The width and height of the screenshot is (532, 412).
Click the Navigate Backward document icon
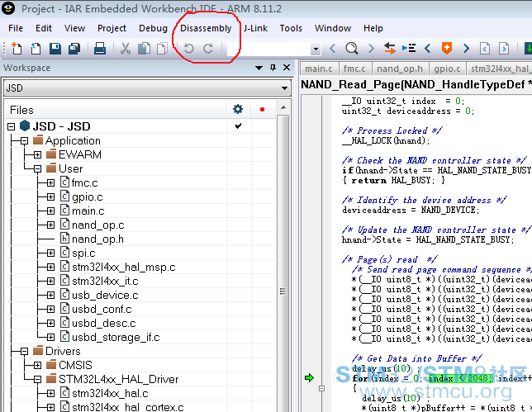tap(485, 49)
